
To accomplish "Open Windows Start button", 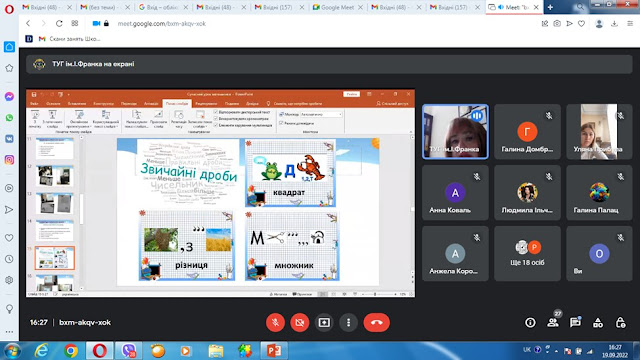I will [12, 351].
